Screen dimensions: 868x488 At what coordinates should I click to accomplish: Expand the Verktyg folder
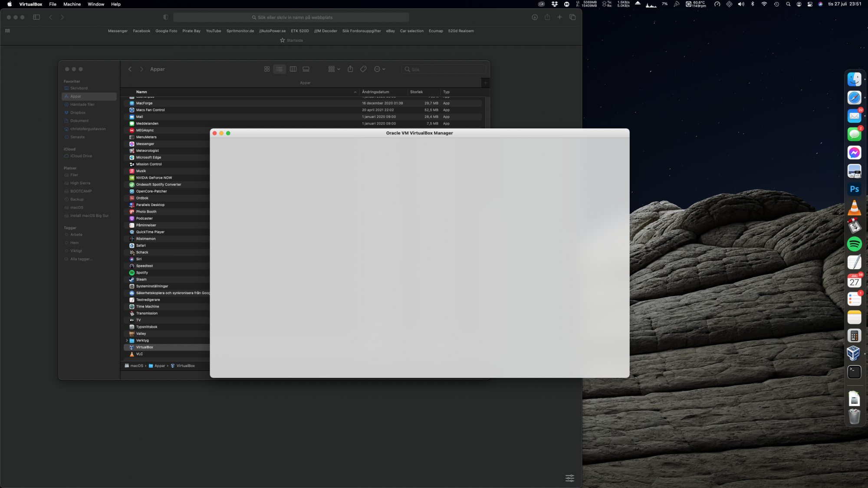[127, 341]
